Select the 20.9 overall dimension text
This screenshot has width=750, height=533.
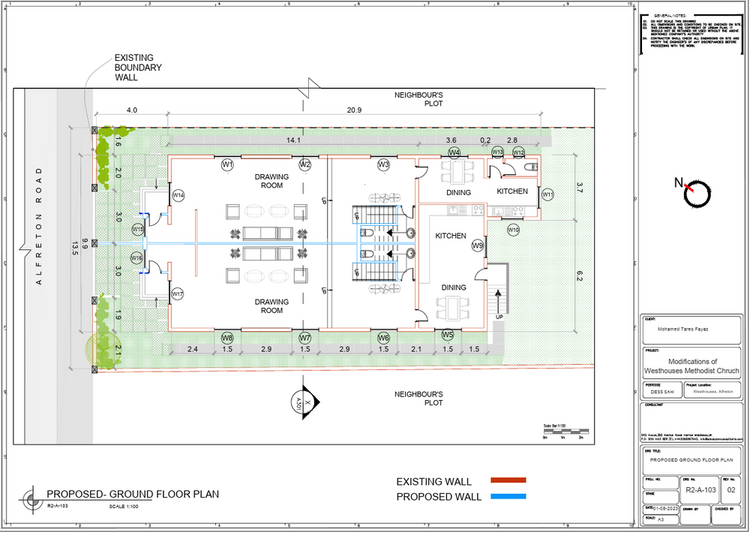pyautogui.click(x=354, y=110)
